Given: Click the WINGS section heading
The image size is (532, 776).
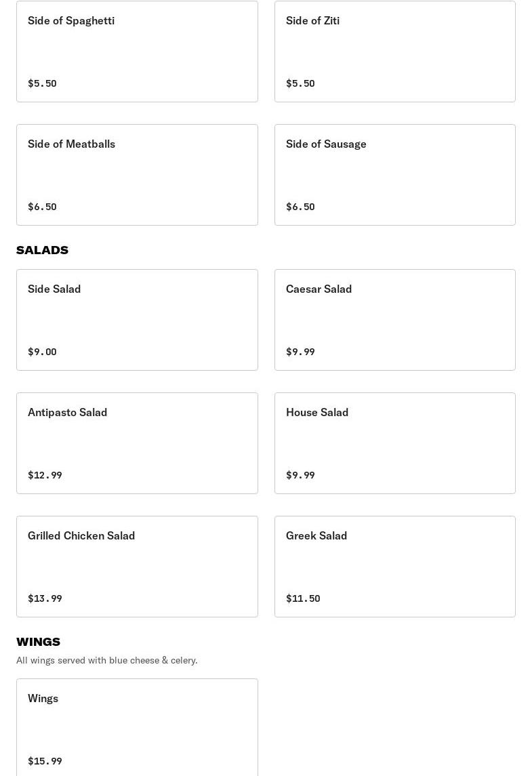Looking at the screenshot, I should 38,642.
